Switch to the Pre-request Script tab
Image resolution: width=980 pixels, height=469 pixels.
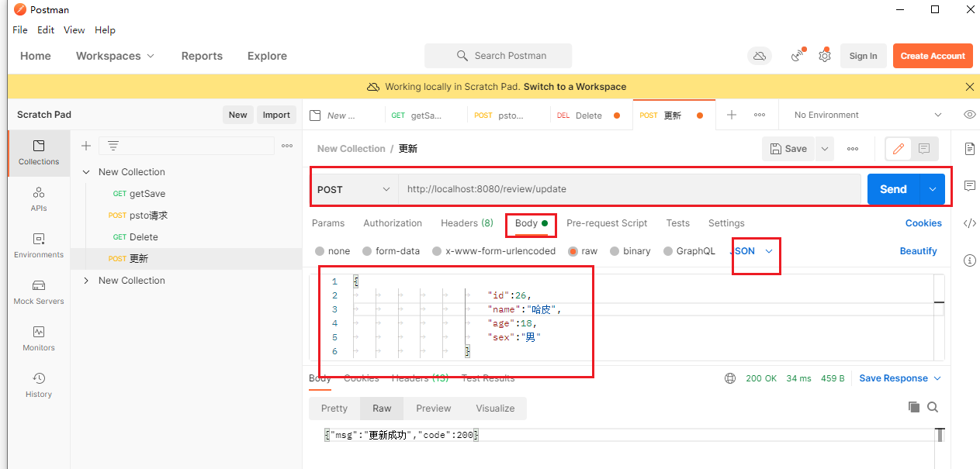pyautogui.click(x=607, y=223)
